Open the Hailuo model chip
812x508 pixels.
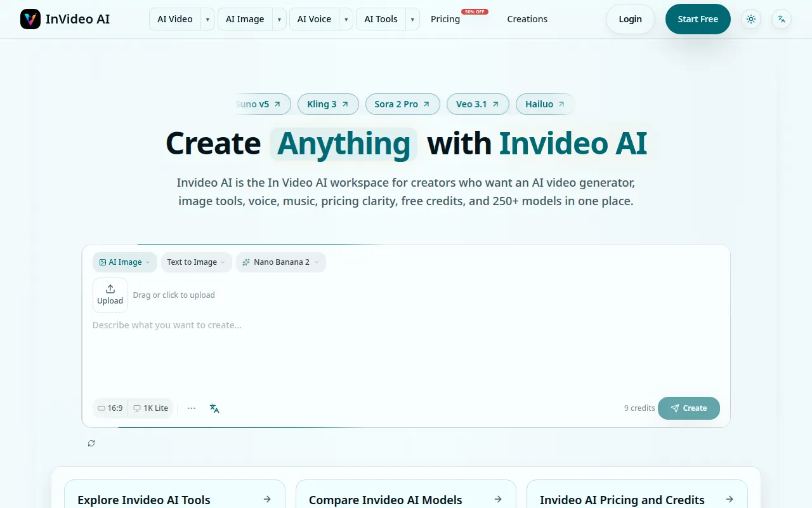tap(546, 104)
